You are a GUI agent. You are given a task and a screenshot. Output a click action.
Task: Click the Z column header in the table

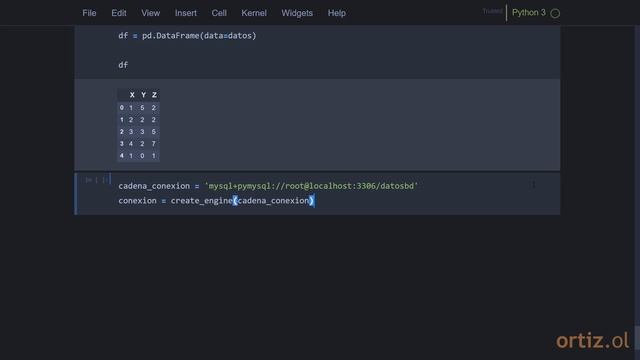tap(154, 95)
